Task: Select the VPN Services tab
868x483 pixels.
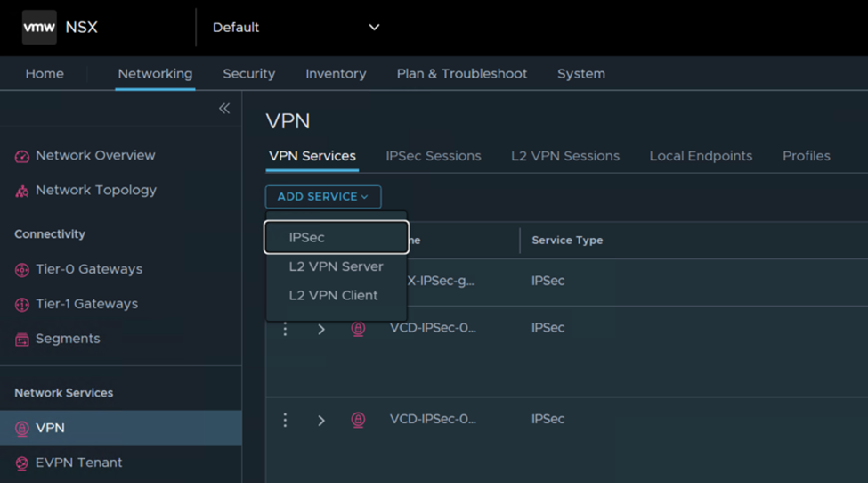Action: tap(312, 156)
